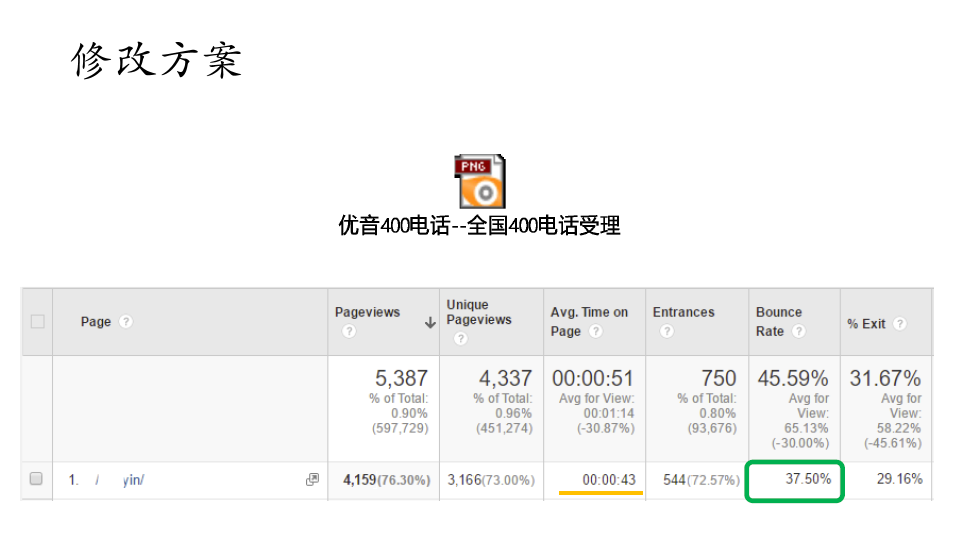Open the embedded PNG file icon
957x539 pixels.
click(479, 181)
